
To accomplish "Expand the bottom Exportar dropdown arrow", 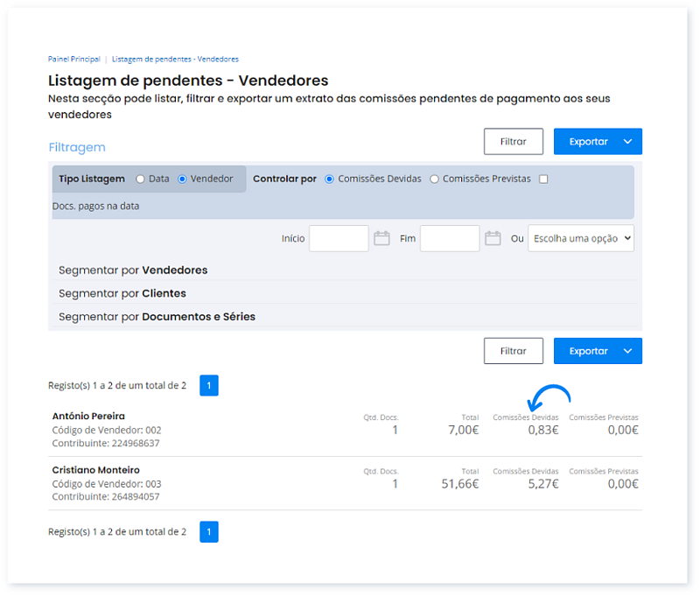I will point(627,351).
